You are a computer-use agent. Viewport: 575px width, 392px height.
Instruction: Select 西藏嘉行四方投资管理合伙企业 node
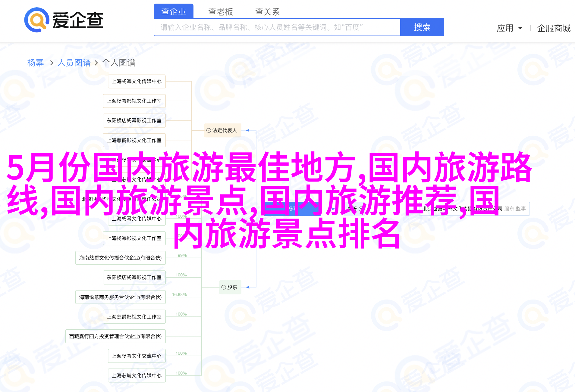point(115,336)
